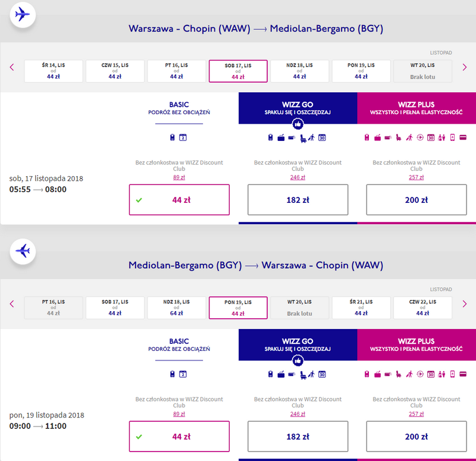The image size is (476, 461).
Task: Click Basic carry-on bag icon on return flight
Action: 173,374
